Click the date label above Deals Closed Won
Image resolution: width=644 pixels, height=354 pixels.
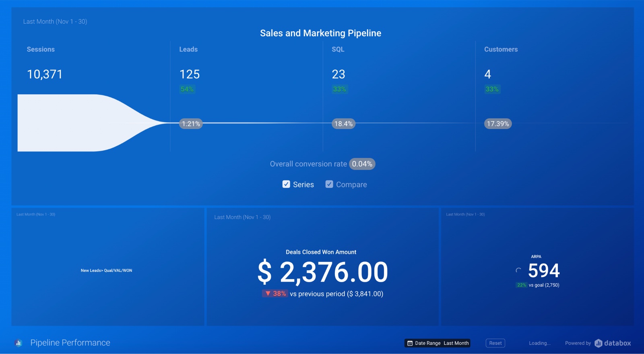242,217
